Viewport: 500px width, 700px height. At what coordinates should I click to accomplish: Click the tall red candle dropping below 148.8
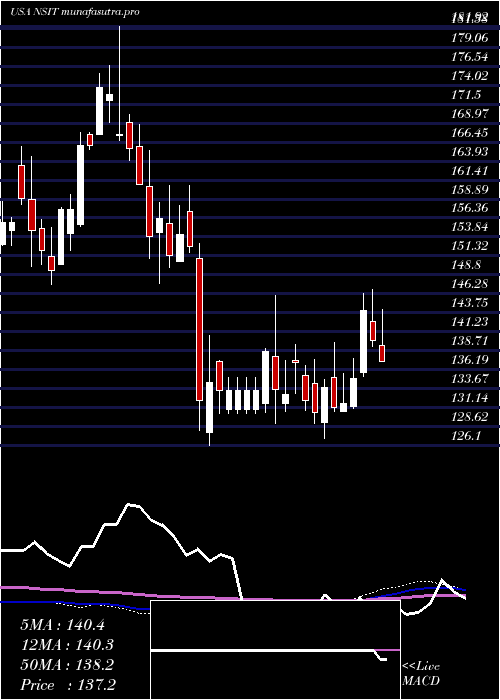[x=199, y=329]
